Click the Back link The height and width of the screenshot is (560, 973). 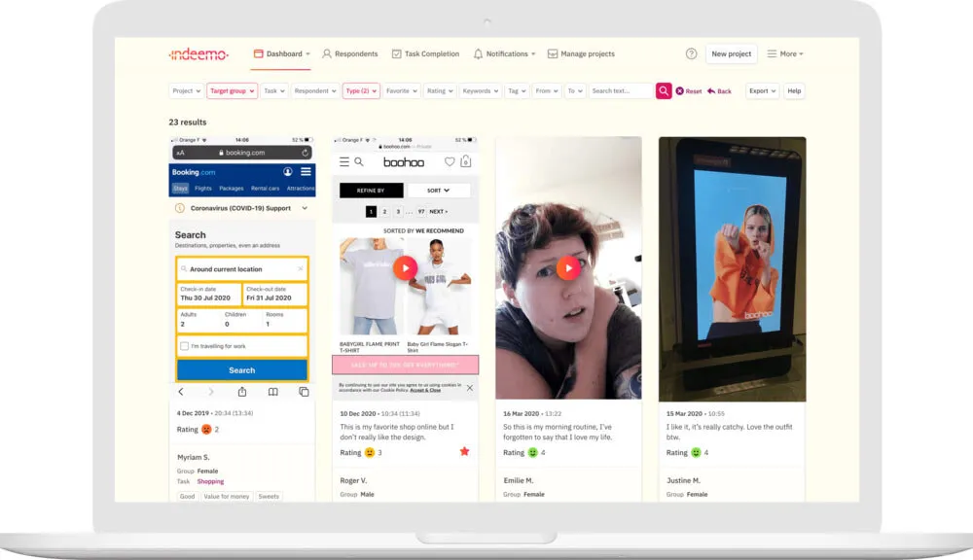[719, 91]
